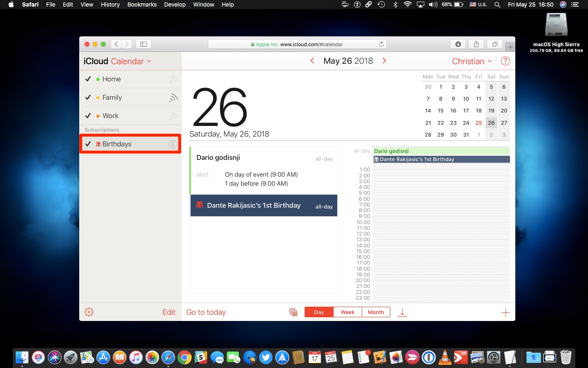Open the Window menu
Image resolution: width=588 pixels, height=368 pixels.
pyautogui.click(x=203, y=4)
